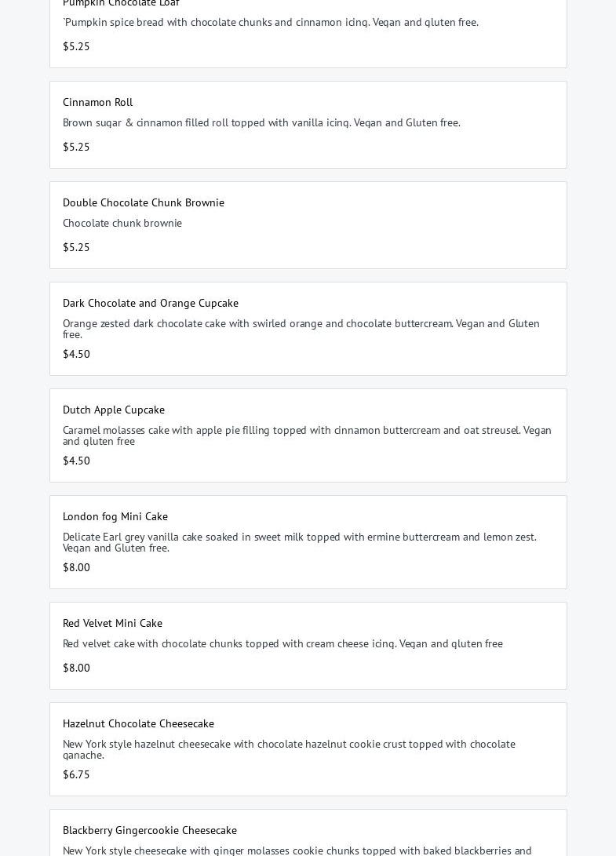Open the London fog Mini Cake title
Image resolution: width=616 pixels, height=856 pixels.
115,516
